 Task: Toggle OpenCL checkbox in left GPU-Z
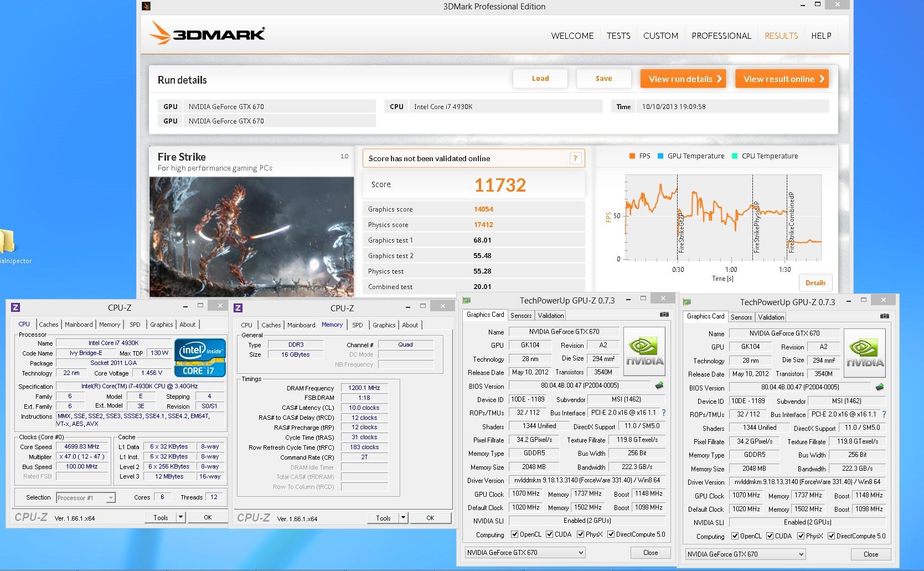[x=514, y=534]
